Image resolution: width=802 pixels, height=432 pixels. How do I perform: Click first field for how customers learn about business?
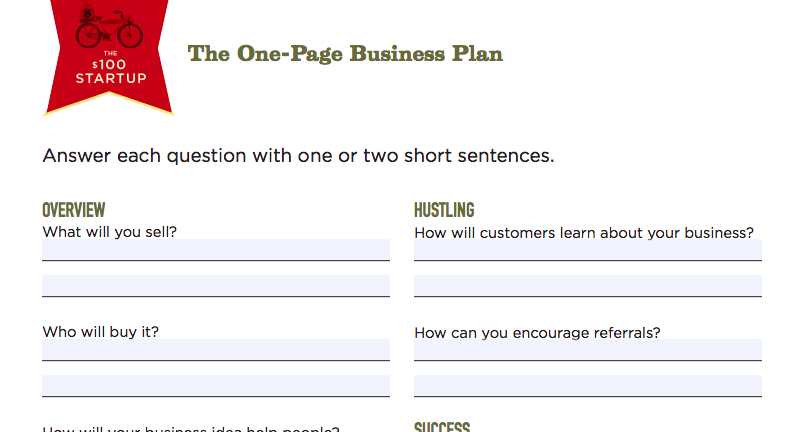(588, 249)
